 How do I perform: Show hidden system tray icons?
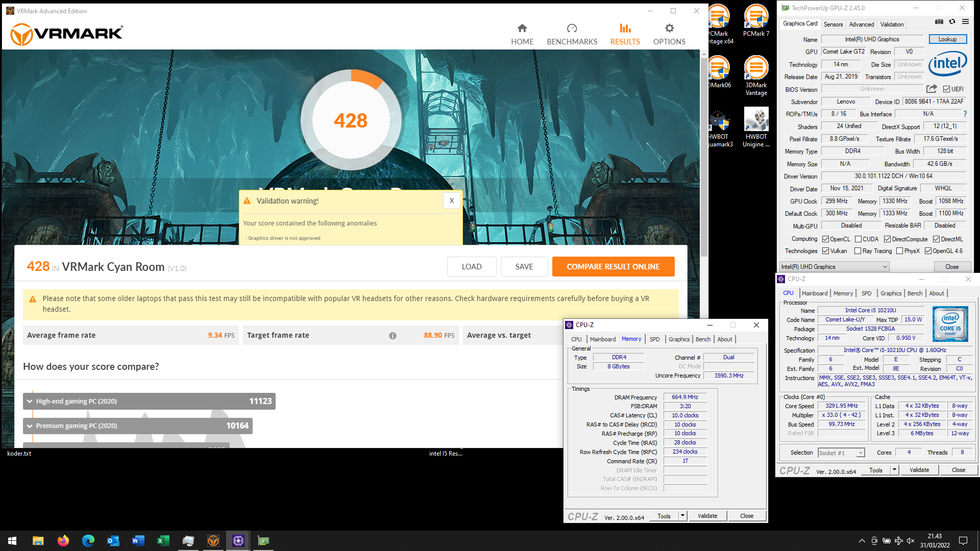coord(862,541)
